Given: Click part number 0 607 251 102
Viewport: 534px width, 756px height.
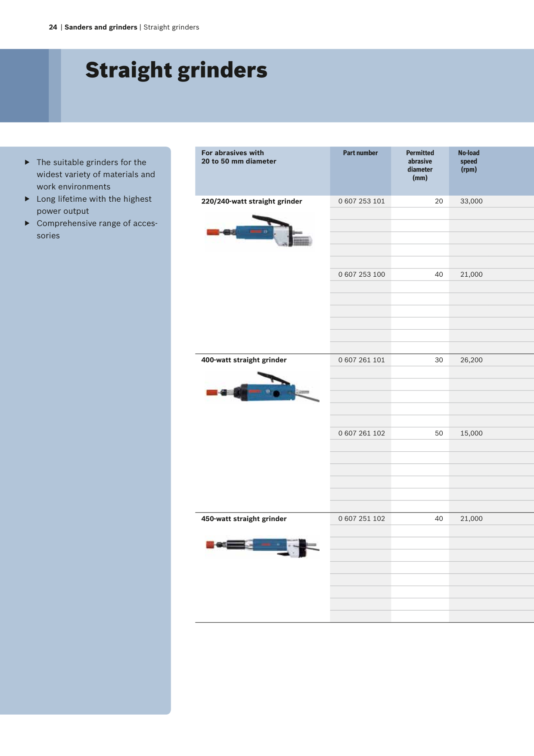Looking at the screenshot, I should tap(362, 519).
